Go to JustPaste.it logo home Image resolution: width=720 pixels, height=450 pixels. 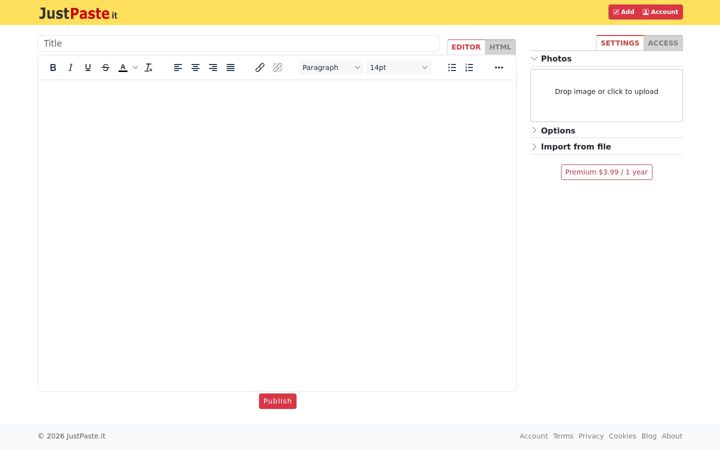coord(78,13)
